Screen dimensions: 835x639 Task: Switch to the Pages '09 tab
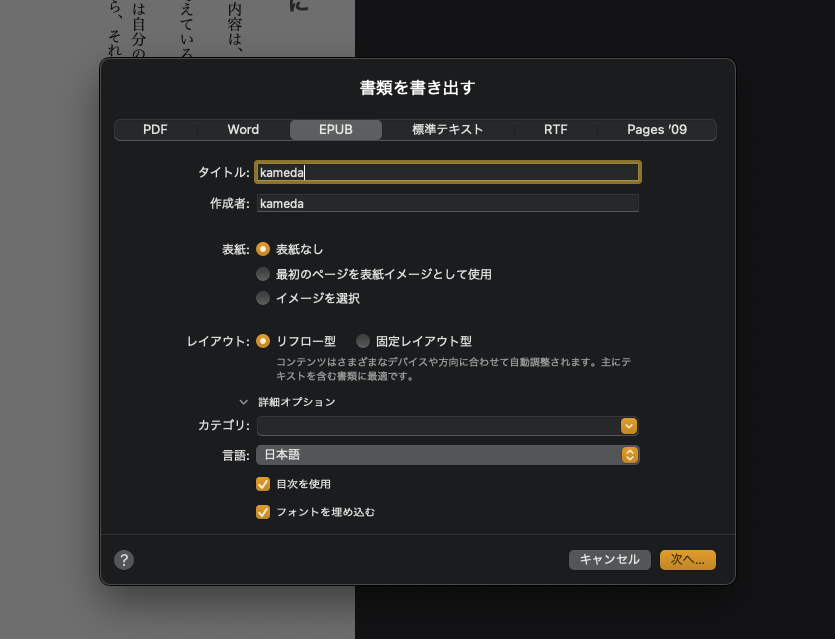pos(657,129)
